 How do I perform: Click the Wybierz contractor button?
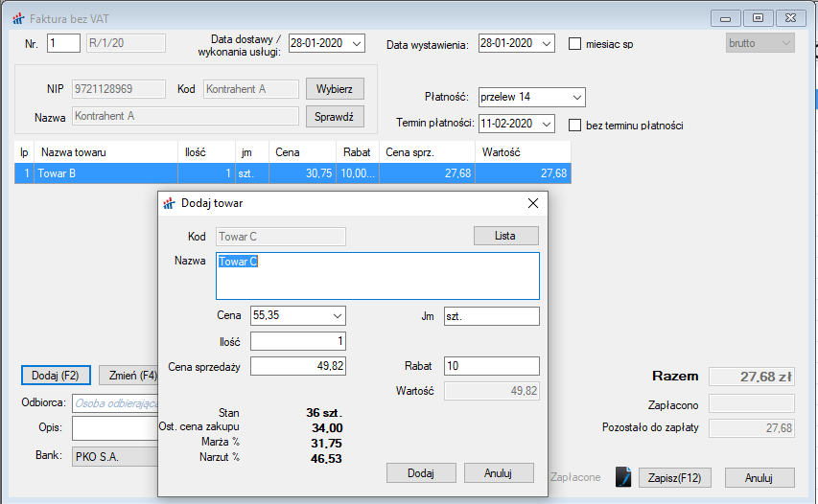(x=335, y=89)
